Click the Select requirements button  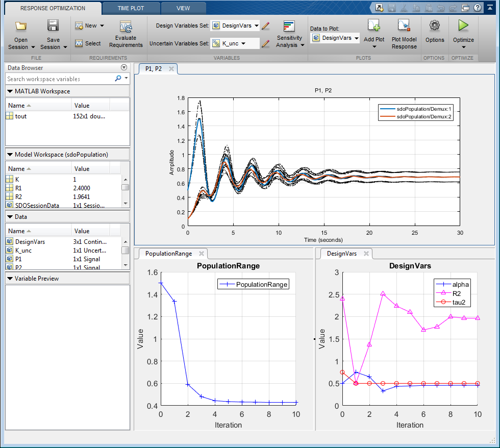(88, 44)
